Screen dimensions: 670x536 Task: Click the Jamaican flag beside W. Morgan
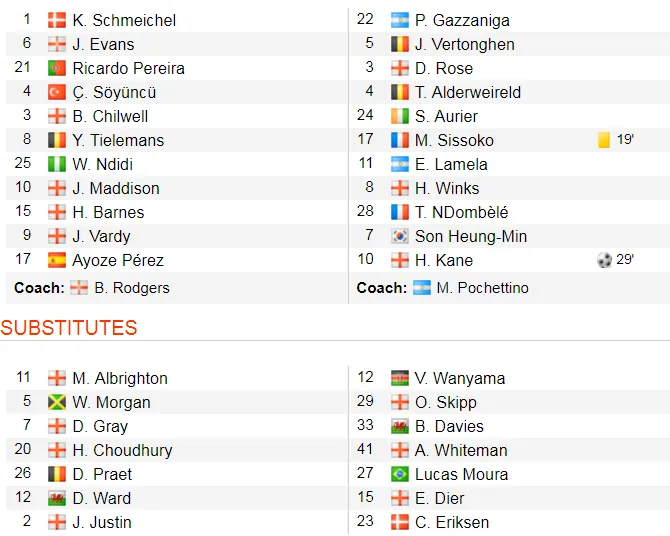(x=57, y=402)
